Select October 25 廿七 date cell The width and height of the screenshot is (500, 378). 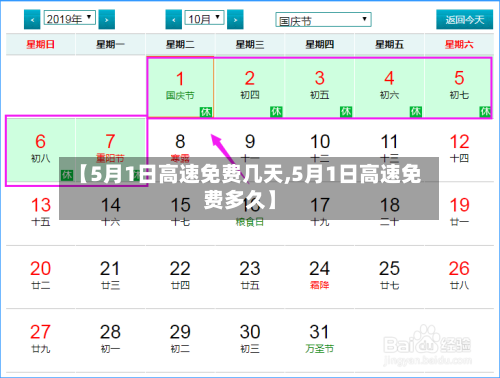coord(389,277)
